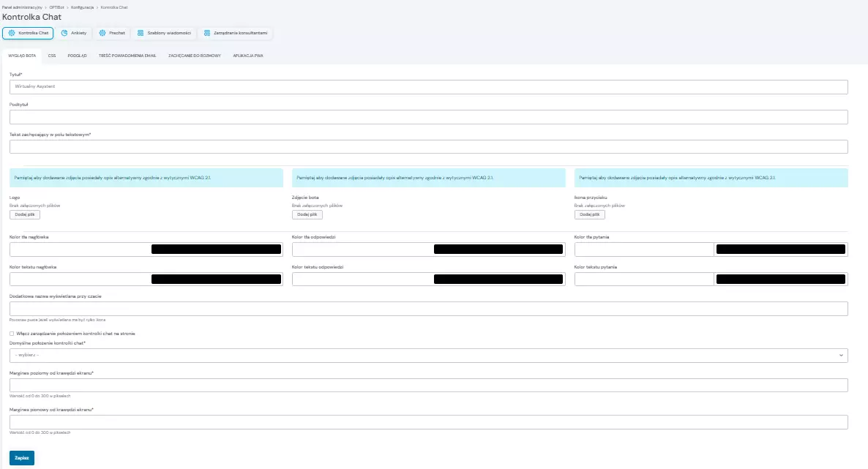Click the Ankiety pie chart icon
Screen dimensions: 868x469
[x=64, y=33]
